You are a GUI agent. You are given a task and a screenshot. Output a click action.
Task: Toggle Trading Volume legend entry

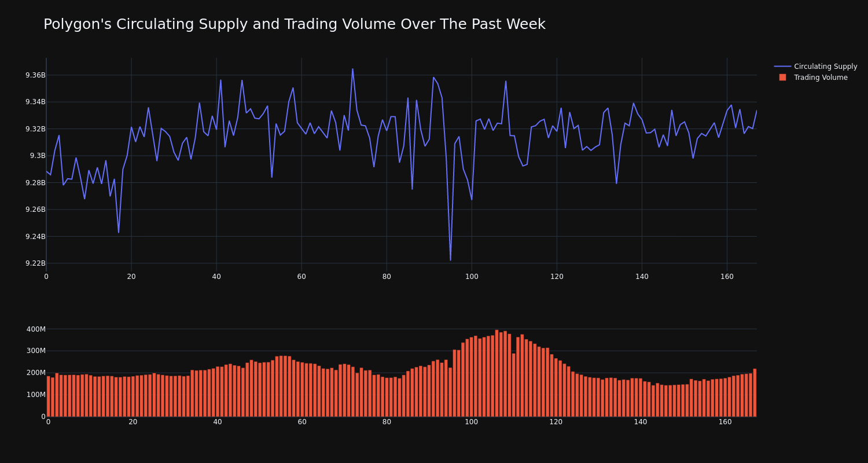[x=813, y=78]
